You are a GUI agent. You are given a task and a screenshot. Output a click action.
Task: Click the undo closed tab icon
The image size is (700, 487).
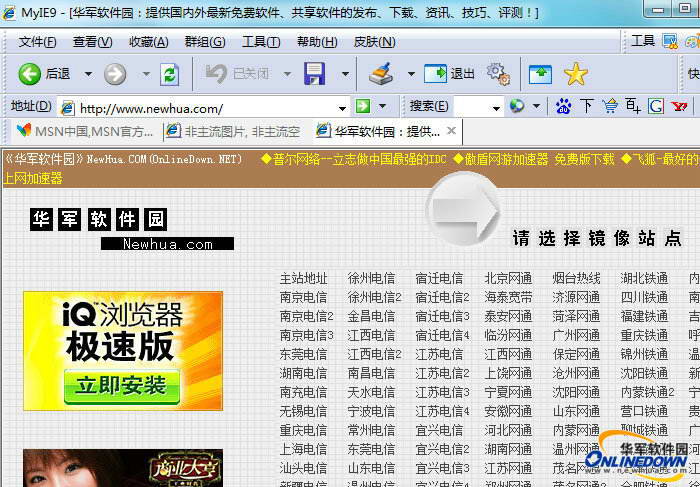[x=217, y=73]
